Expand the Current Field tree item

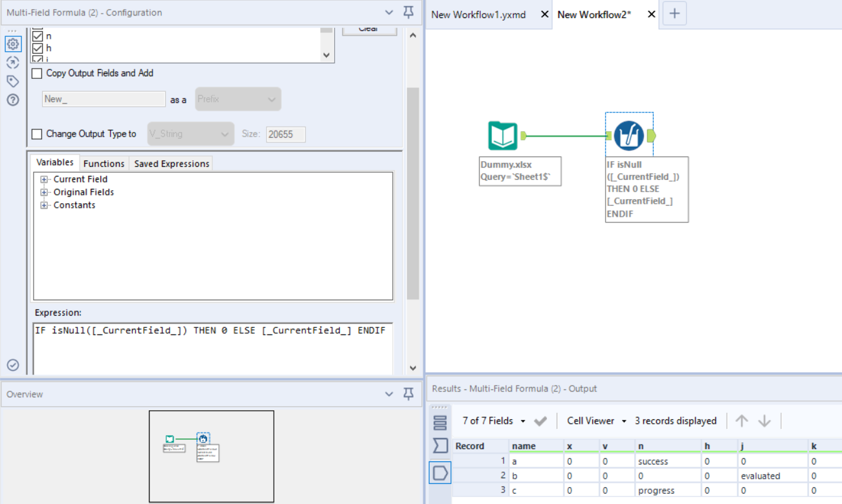tap(43, 179)
